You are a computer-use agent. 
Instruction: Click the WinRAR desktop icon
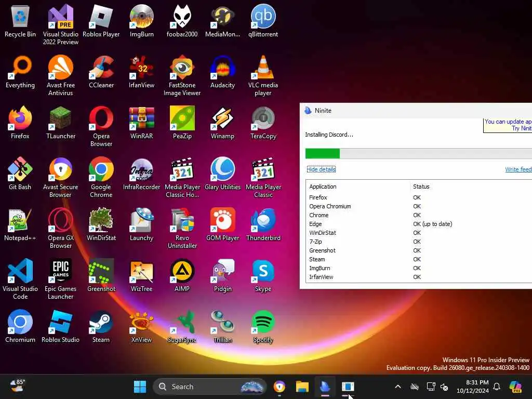141,123
